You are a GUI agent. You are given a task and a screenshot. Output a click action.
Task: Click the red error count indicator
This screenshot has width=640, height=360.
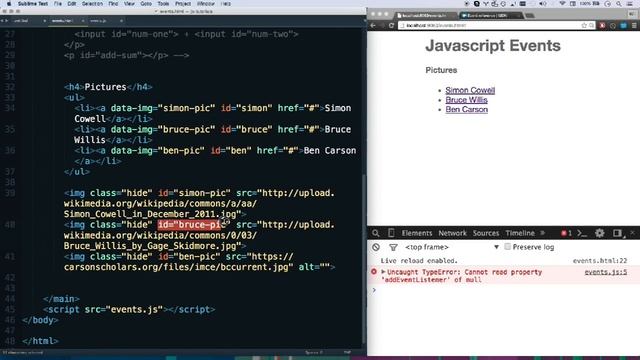click(566, 233)
